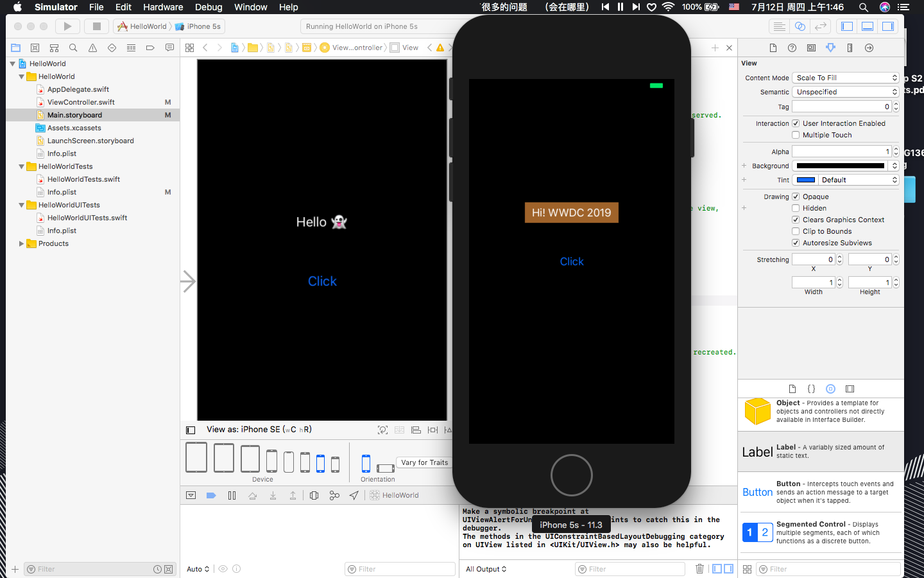Toggle the Opaque checkbox

[x=796, y=197]
